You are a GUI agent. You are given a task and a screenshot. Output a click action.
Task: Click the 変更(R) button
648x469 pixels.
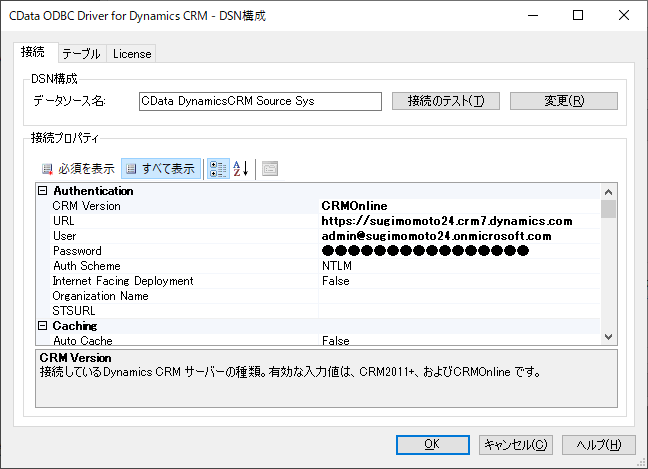(564, 101)
